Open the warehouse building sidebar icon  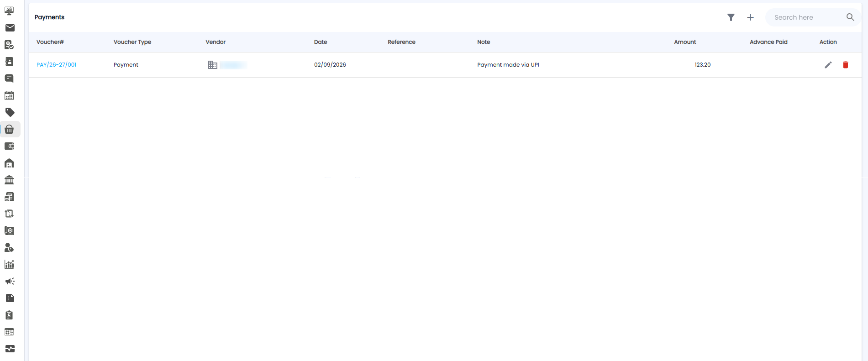click(9, 163)
